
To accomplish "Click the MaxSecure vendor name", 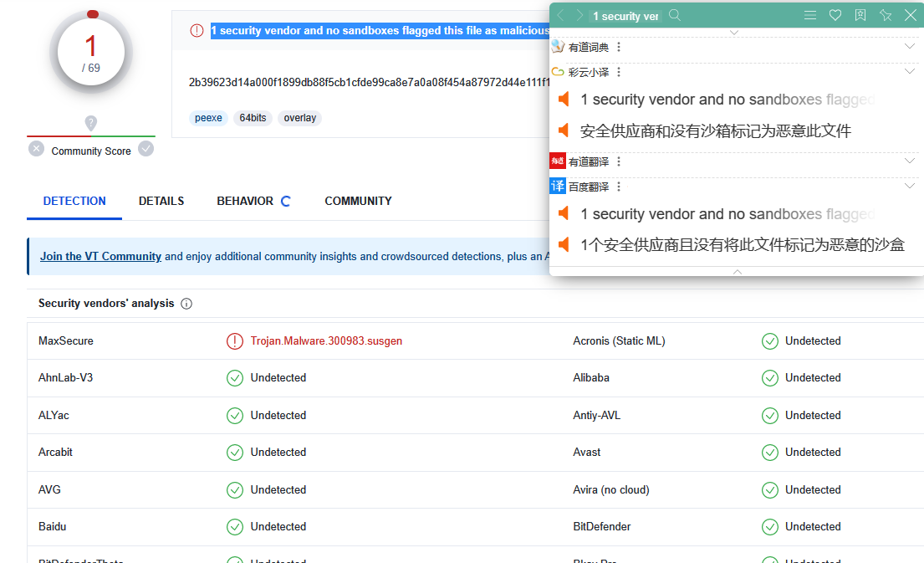I will click(66, 340).
